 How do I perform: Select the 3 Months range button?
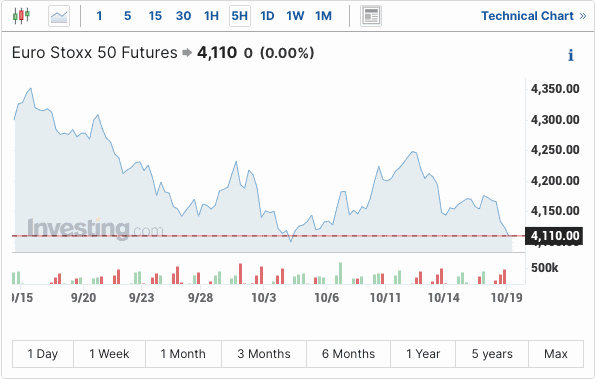coord(264,354)
